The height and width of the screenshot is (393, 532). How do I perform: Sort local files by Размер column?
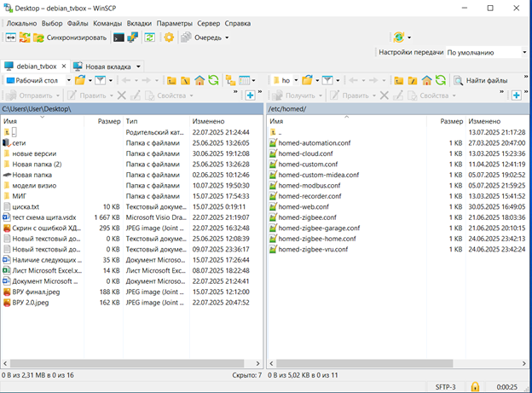(103, 121)
